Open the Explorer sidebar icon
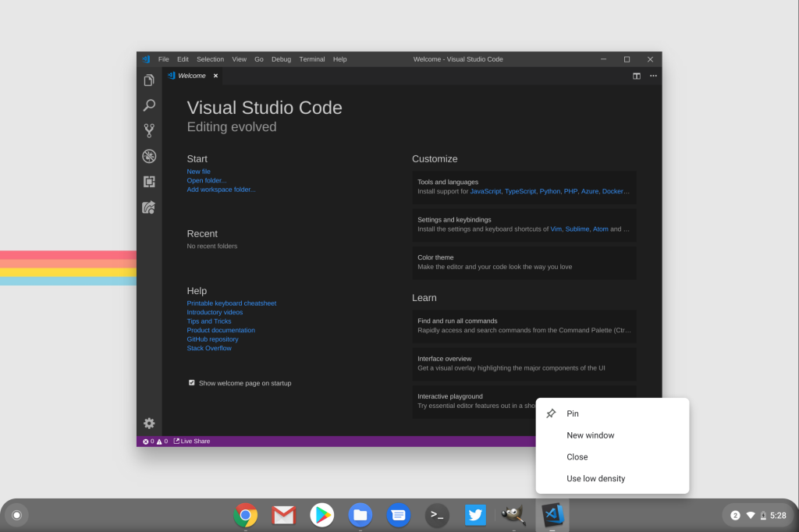Screen dimensions: 799x532 pos(148,80)
